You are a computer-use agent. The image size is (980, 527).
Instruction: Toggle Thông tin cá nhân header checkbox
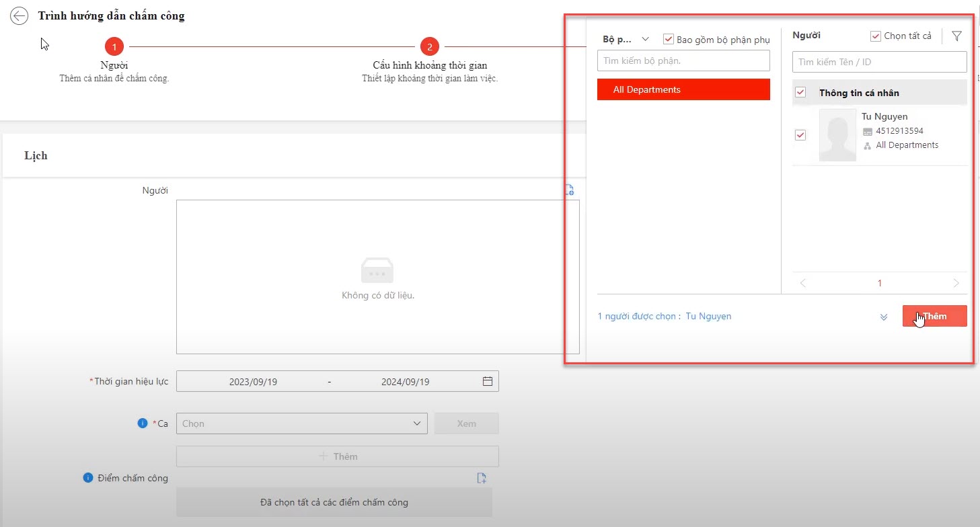[x=800, y=93]
